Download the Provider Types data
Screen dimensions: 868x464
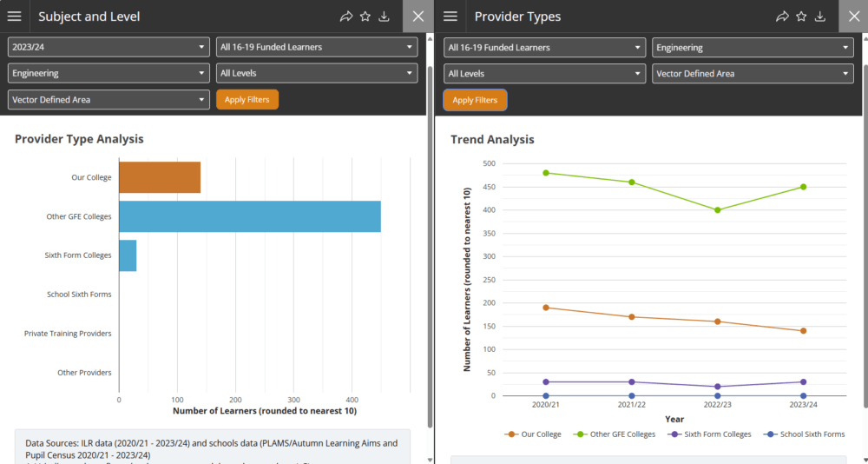coord(820,17)
